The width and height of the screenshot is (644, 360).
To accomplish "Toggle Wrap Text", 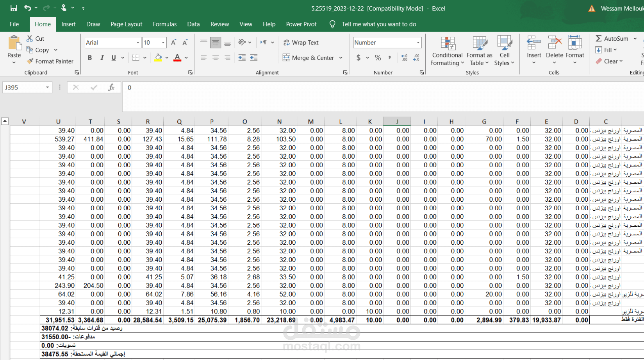I will (x=301, y=42).
